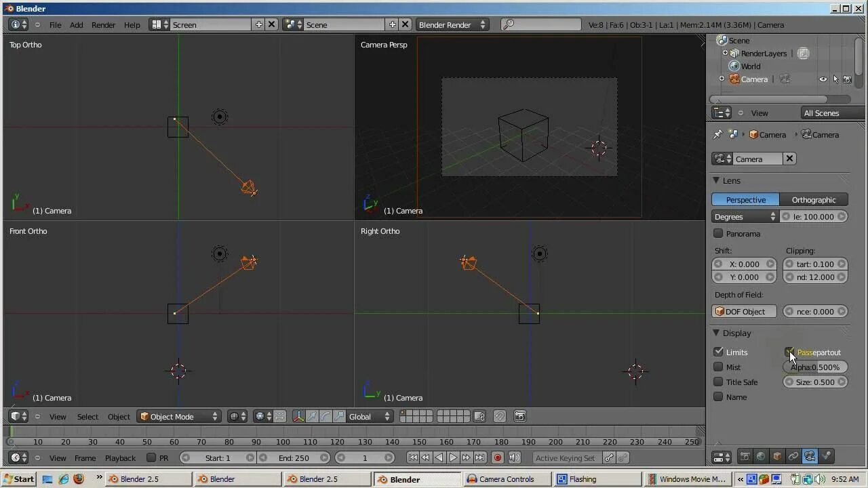The width and height of the screenshot is (868, 488).
Task: Add a new scene
Action: pyautogui.click(x=392, y=24)
